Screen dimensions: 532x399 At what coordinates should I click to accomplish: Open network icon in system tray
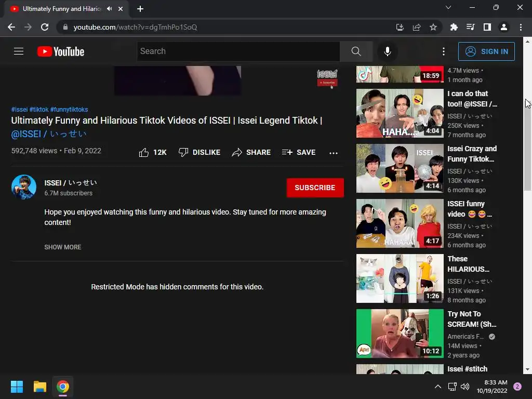[x=453, y=387]
